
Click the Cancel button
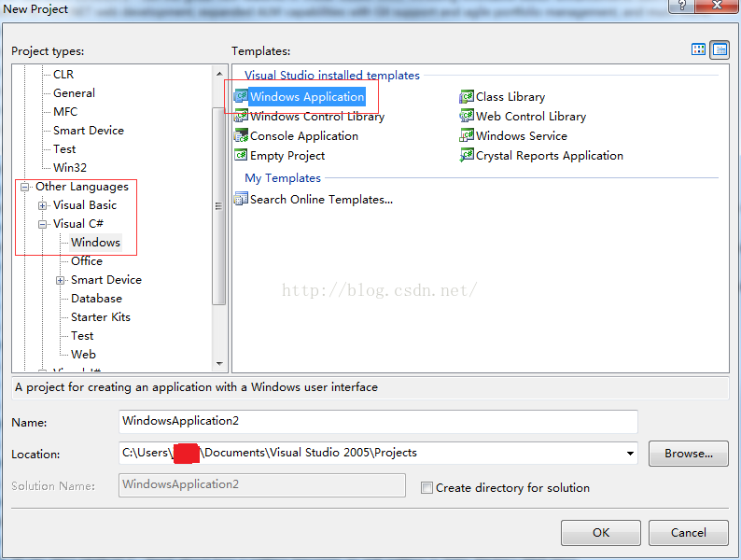(688, 533)
